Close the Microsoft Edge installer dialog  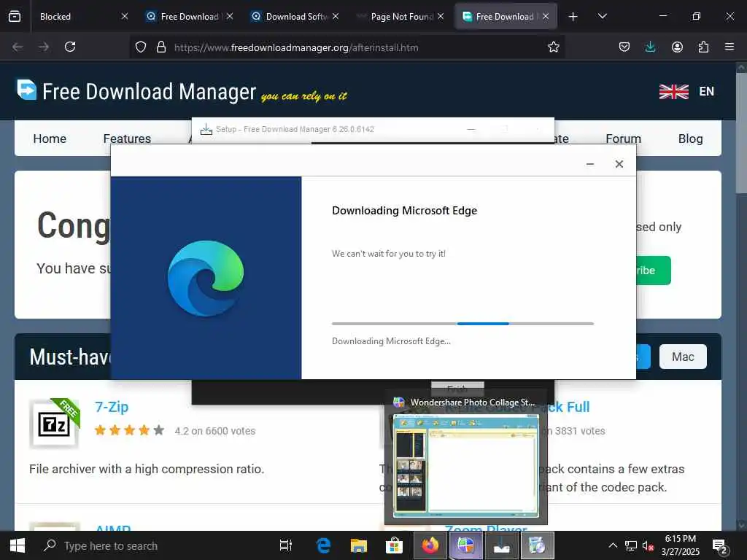[x=619, y=164]
